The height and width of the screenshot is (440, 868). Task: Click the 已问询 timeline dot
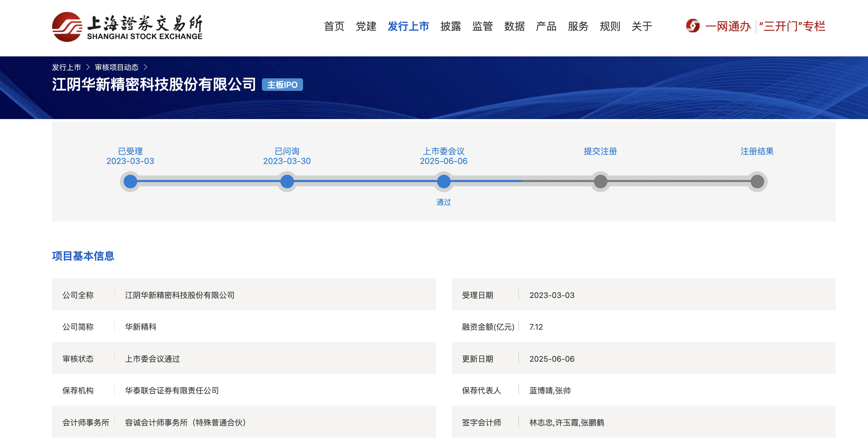(287, 181)
